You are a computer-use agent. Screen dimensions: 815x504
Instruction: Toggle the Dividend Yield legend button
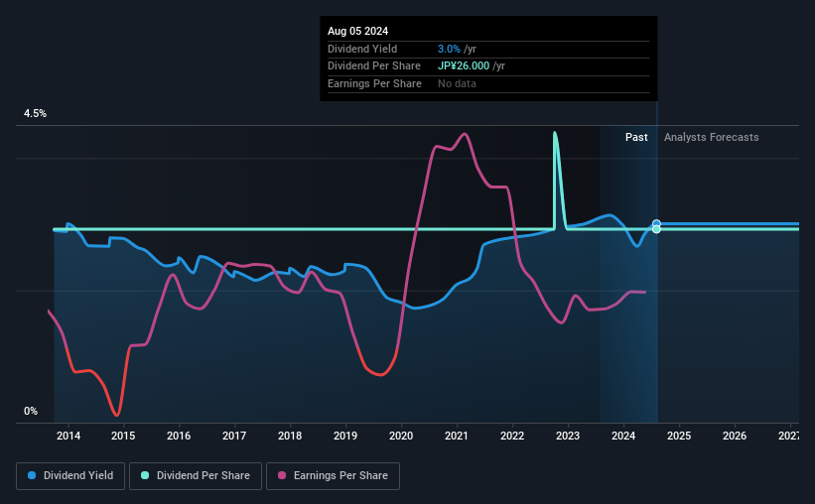[x=70, y=476]
